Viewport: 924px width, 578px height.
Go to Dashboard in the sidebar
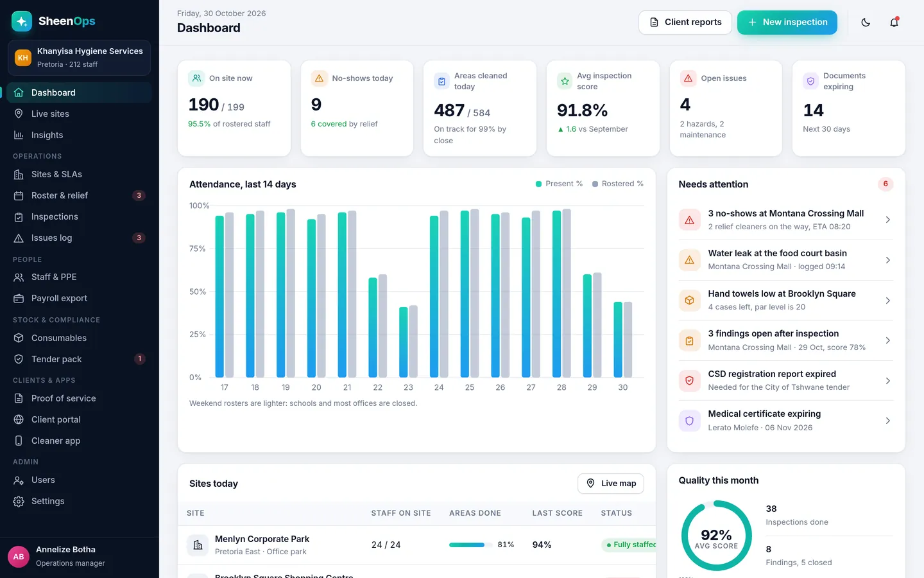tap(80, 92)
